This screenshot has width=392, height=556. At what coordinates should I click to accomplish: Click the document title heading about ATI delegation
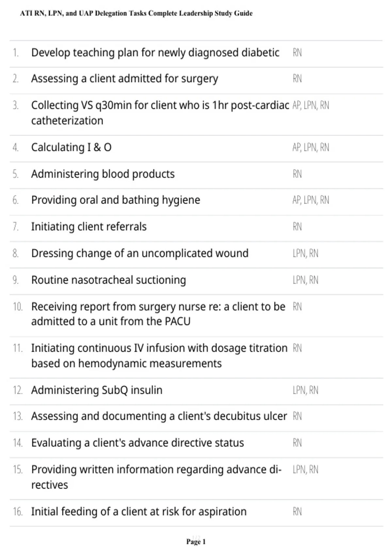136,13
